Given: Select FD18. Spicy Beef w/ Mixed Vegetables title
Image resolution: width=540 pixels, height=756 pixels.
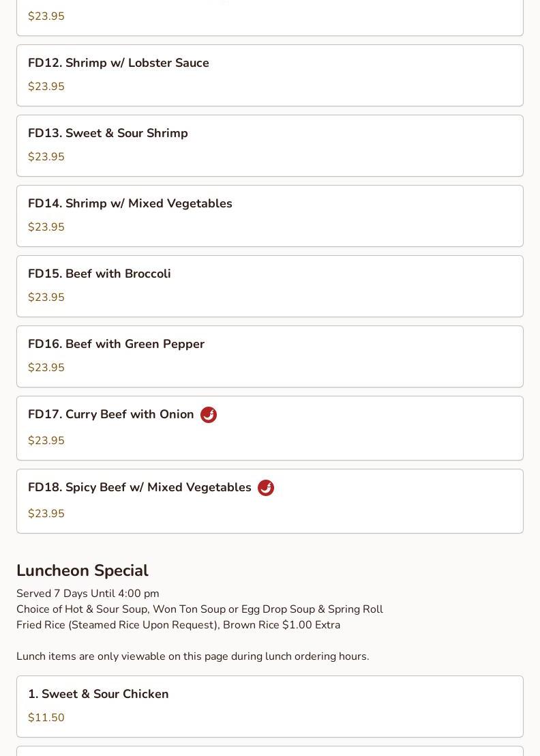Looking at the screenshot, I should 140,487.
